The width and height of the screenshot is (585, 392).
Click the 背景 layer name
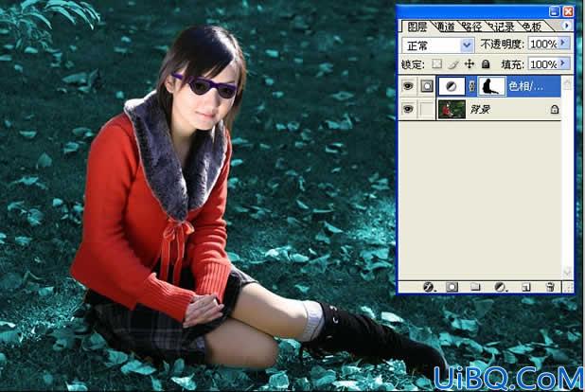coord(480,110)
